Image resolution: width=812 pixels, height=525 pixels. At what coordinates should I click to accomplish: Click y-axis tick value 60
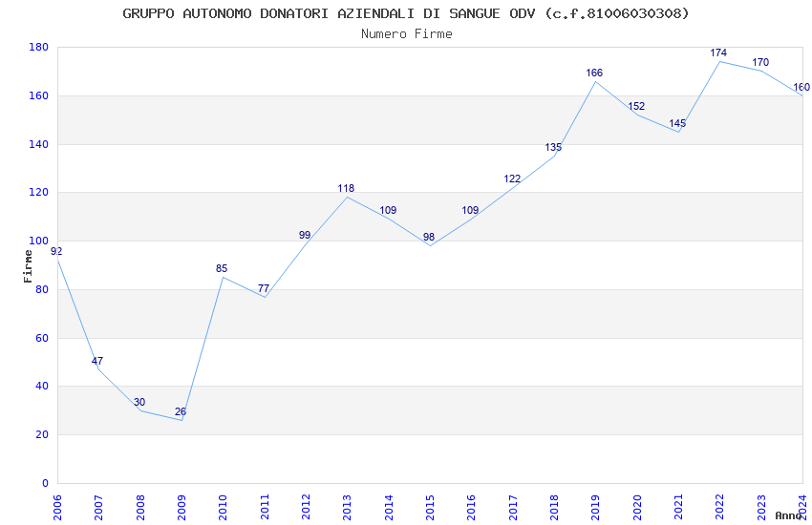coord(42,338)
